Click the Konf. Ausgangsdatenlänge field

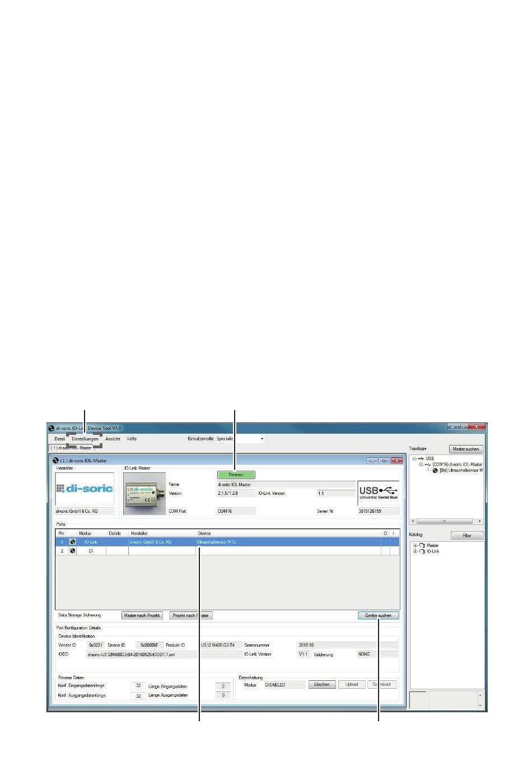[x=138, y=695]
